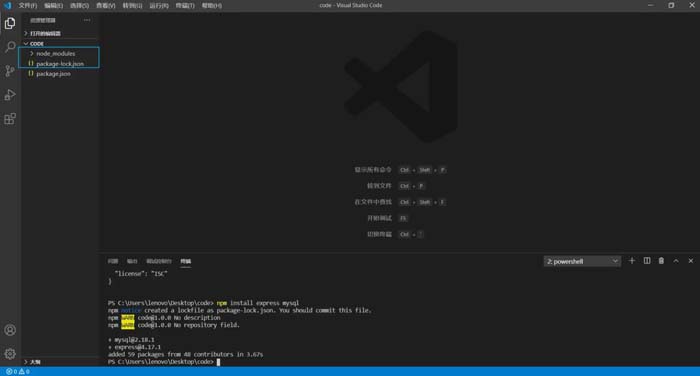
Task: Open the Go menu
Action: 132,5
